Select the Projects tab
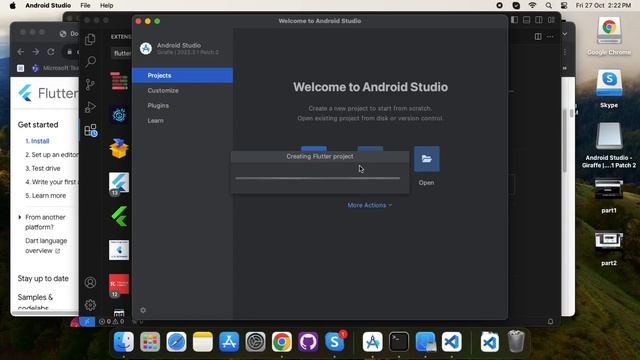The height and width of the screenshot is (360, 640). [182, 76]
